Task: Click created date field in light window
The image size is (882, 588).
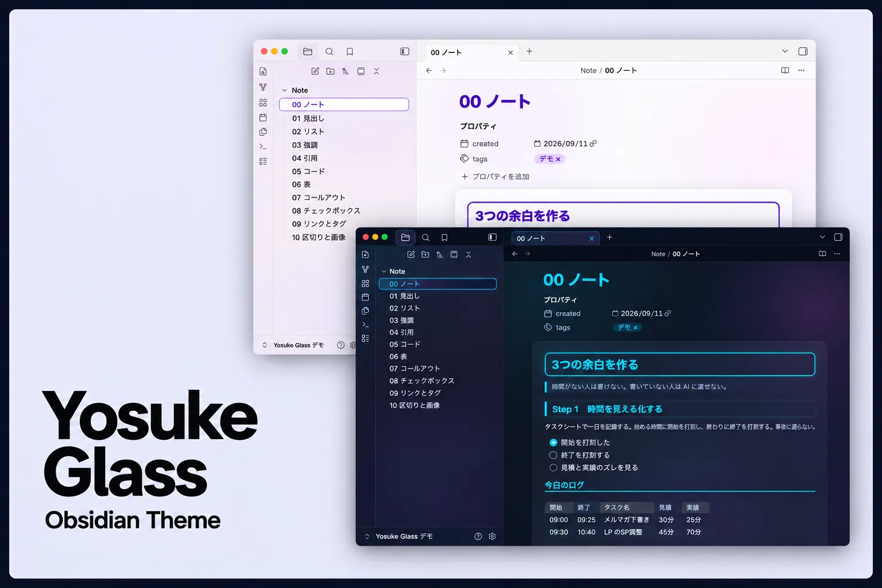Action: 565,144
